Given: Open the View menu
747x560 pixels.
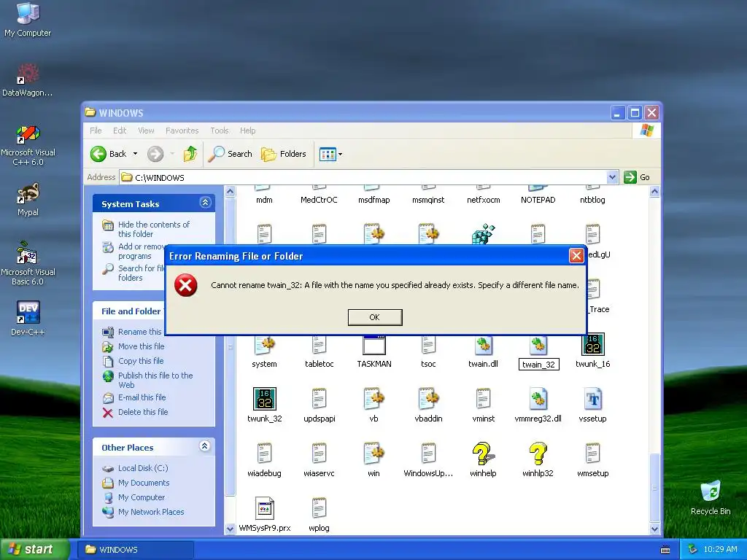Looking at the screenshot, I should 146,131.
